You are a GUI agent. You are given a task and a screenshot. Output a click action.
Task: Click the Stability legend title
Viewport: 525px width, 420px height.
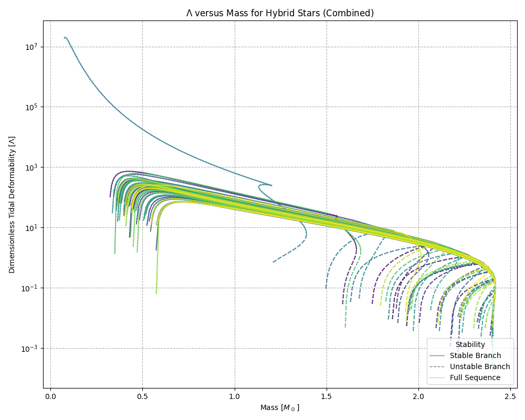[x=471, y=344]
